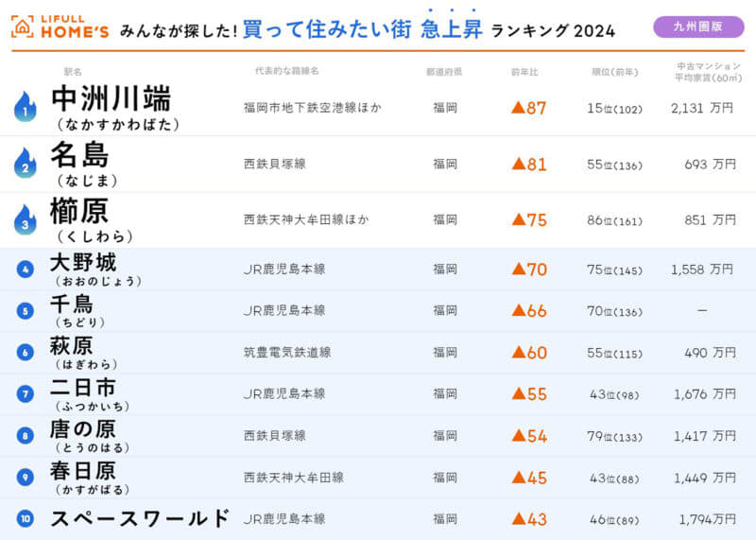Click the orange triangle beside 43
The height and width of the screenshot is (540, 756).
coord(518,519)
